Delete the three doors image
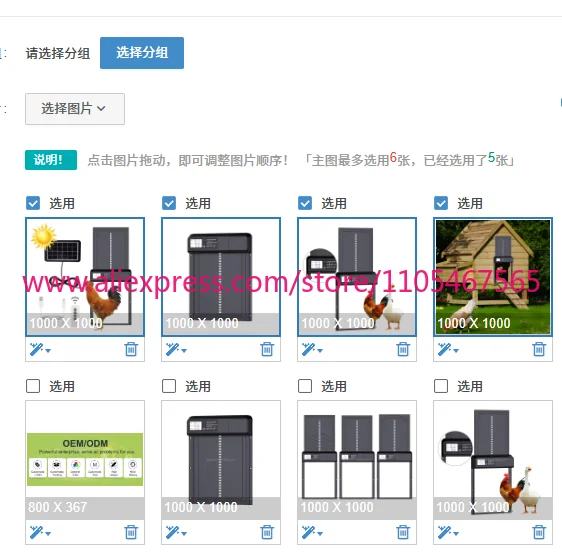The height and width of the screenshot is (560, 562). coord(403,532)
